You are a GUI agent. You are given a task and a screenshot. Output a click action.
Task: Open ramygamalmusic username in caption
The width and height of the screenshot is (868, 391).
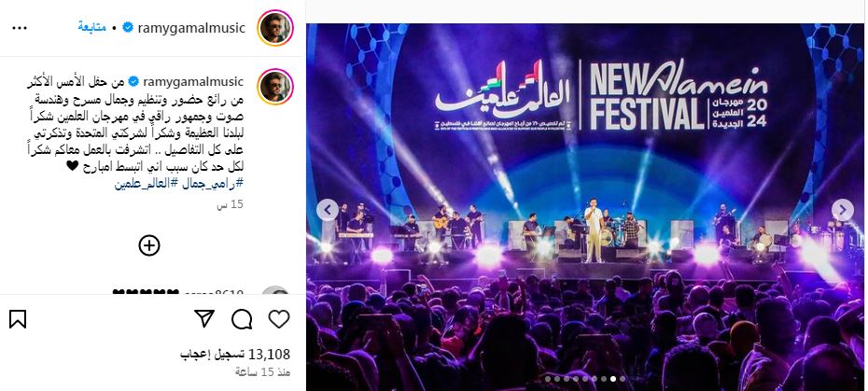[x=193, y=82]
